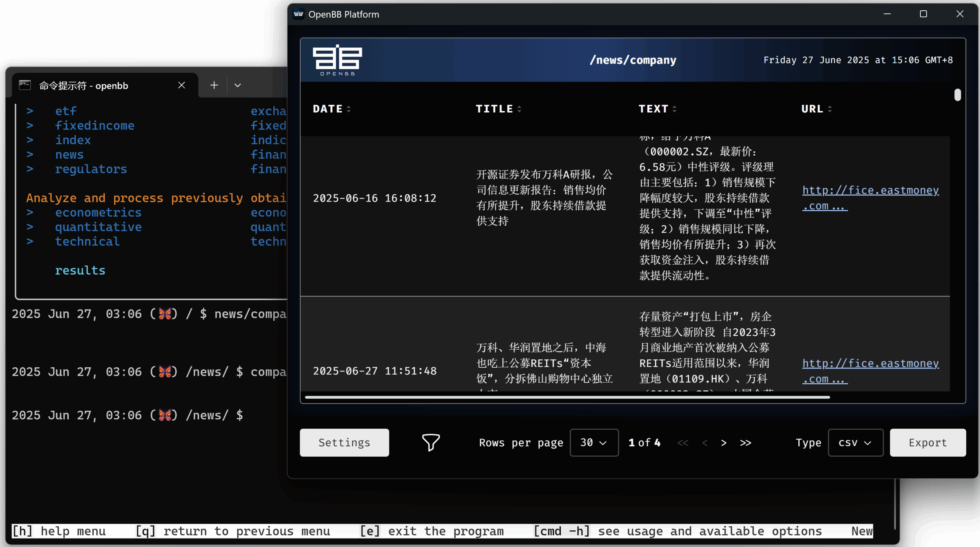
Task: Open export Type csv dropdown
Action: click(855, 443)
